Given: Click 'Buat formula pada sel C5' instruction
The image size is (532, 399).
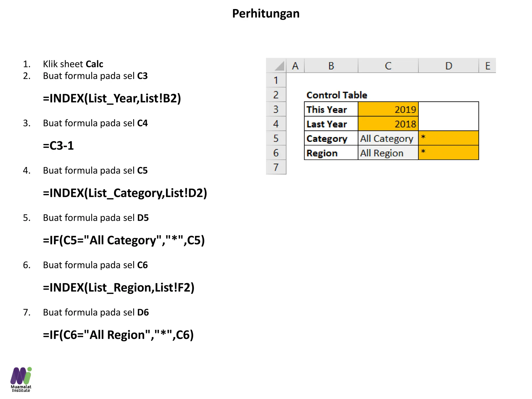Looking at the screenshot, I should (x=95, y=170).
